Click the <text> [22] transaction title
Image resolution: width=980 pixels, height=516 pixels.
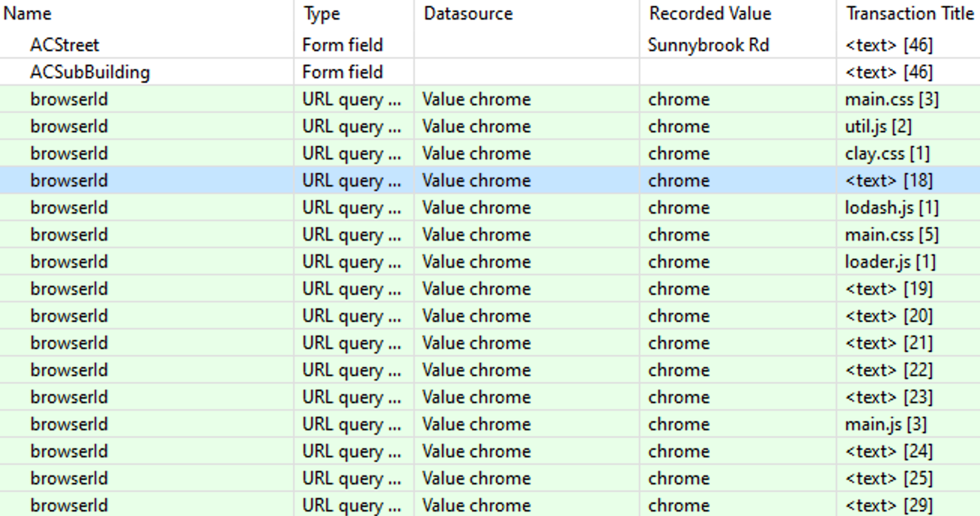tap(889, 370)
